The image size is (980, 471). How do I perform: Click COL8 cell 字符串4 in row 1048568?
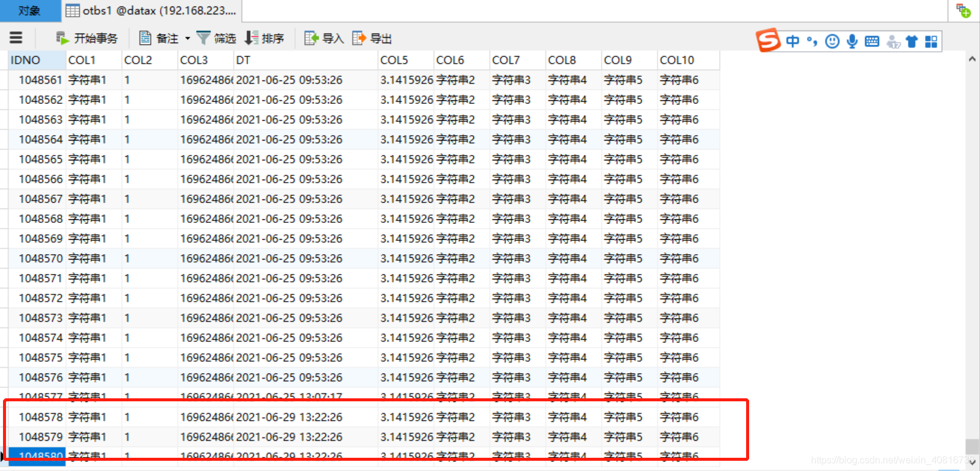pyautogui.click(x=574, y=219)
